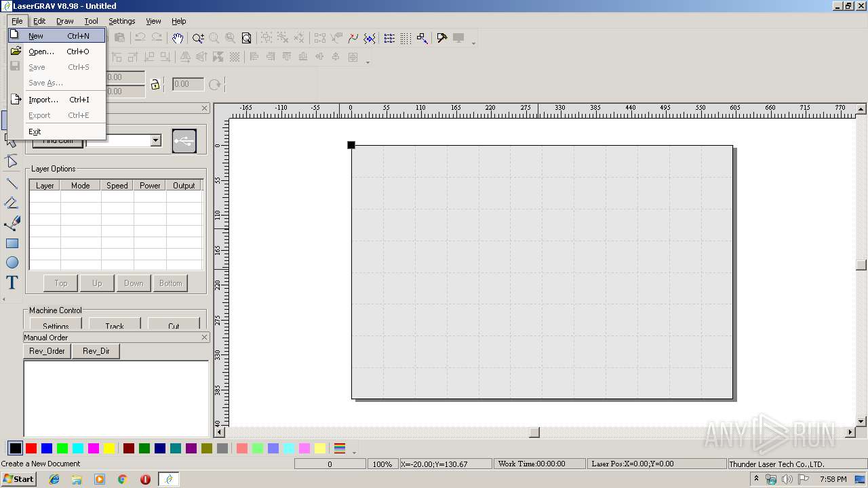Close the left control panel

point(205,108)
